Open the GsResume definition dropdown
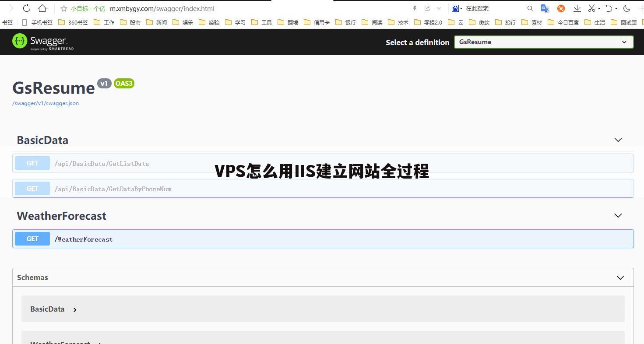 [x=544, y=42]
